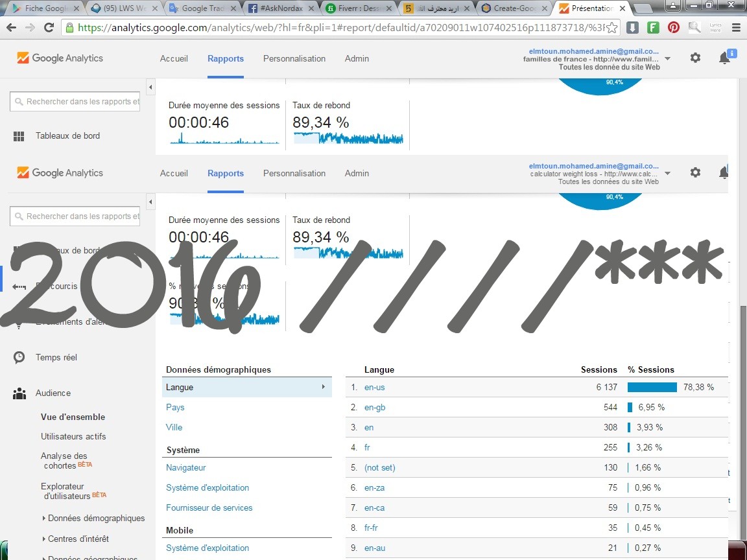Click the Audience people icon
This screenshot has height=560, width=747.
pyautogui.click(x=19, y=393)
